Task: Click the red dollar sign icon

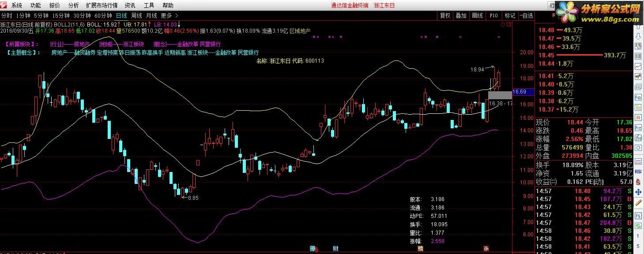Action: click(x=638, y=183)
